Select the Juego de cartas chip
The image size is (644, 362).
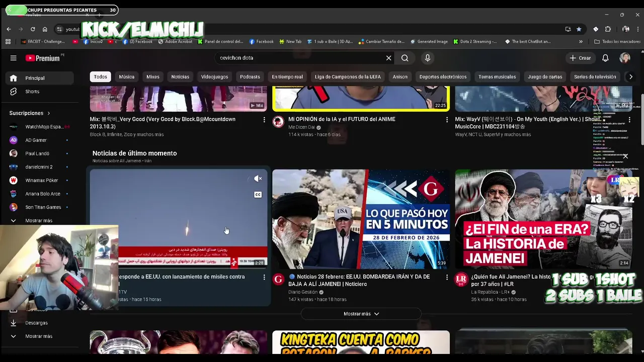545,77
